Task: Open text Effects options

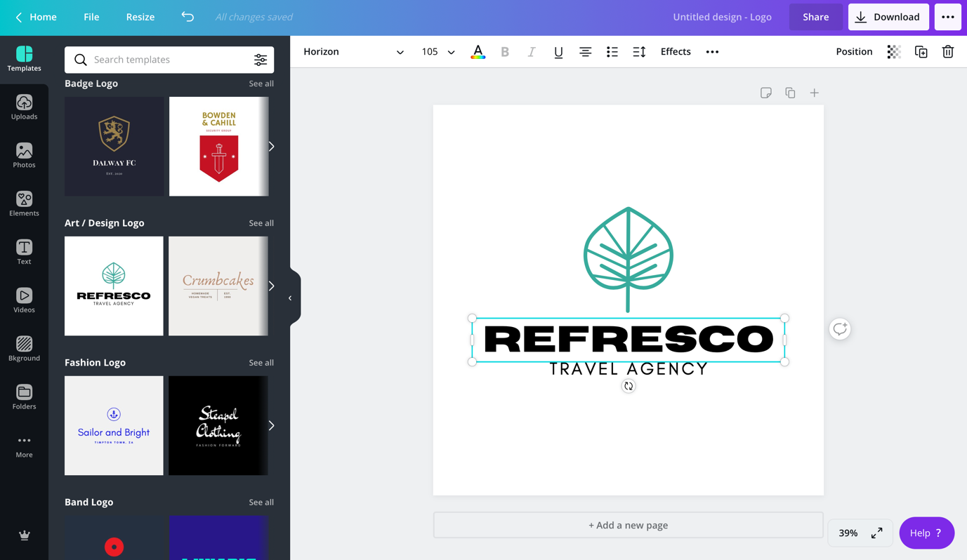Action: click(676, 52)
